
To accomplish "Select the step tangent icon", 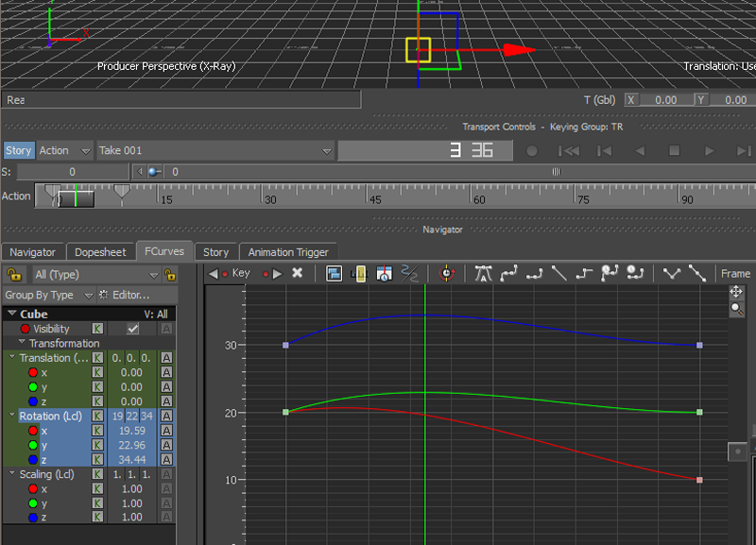I will pos(584,274).
